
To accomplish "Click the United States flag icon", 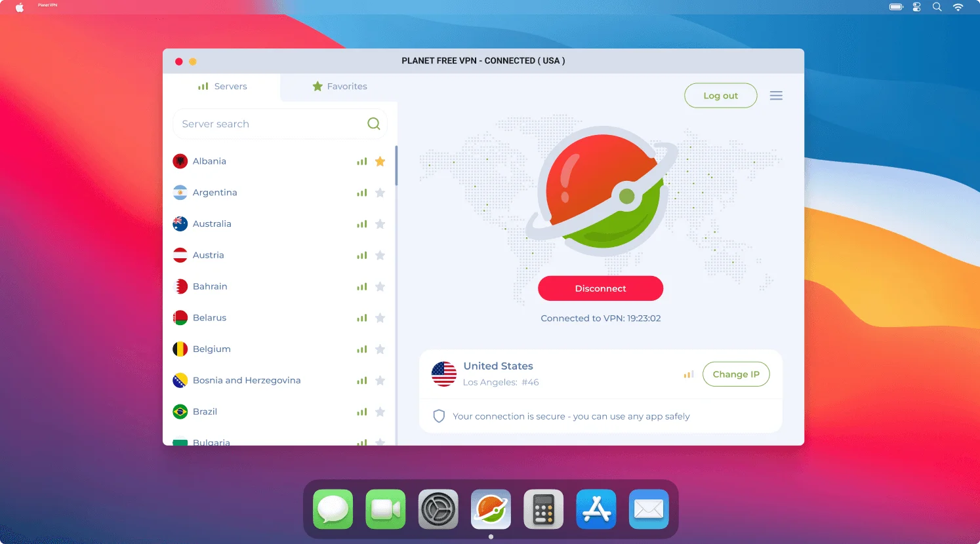I will (x=444, y=374).
